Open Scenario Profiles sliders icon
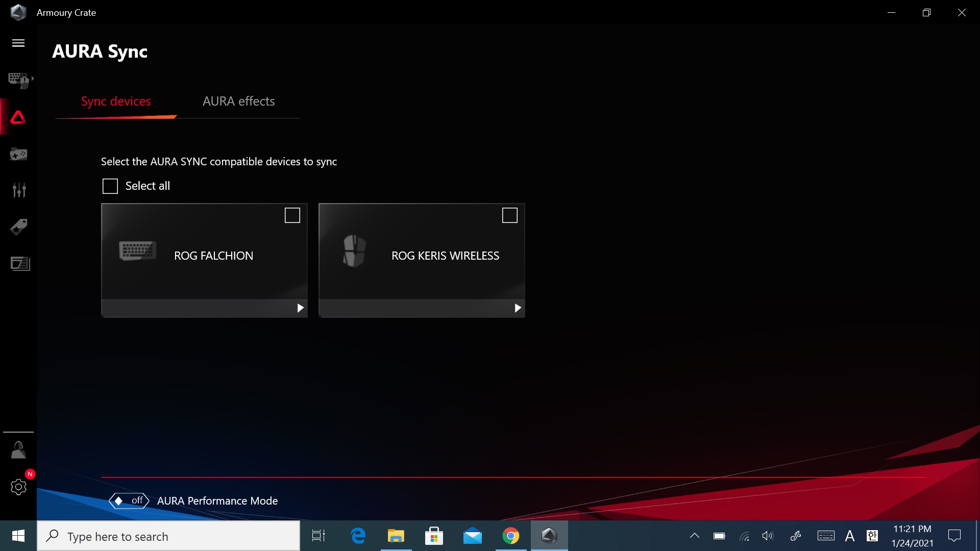The image size is (980, 551). [19, 190]
